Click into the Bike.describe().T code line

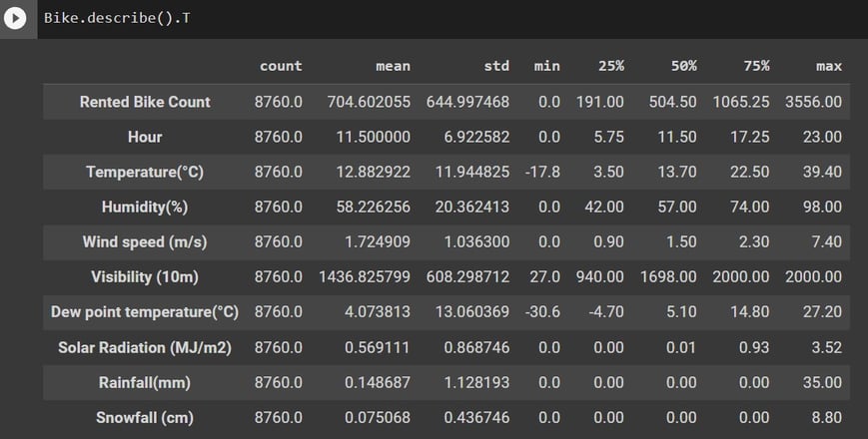coord(117,18)
